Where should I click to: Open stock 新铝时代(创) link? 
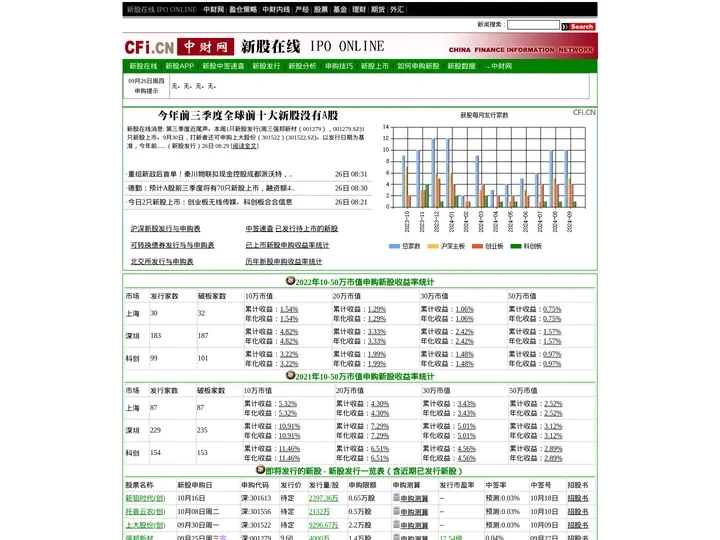145,498
